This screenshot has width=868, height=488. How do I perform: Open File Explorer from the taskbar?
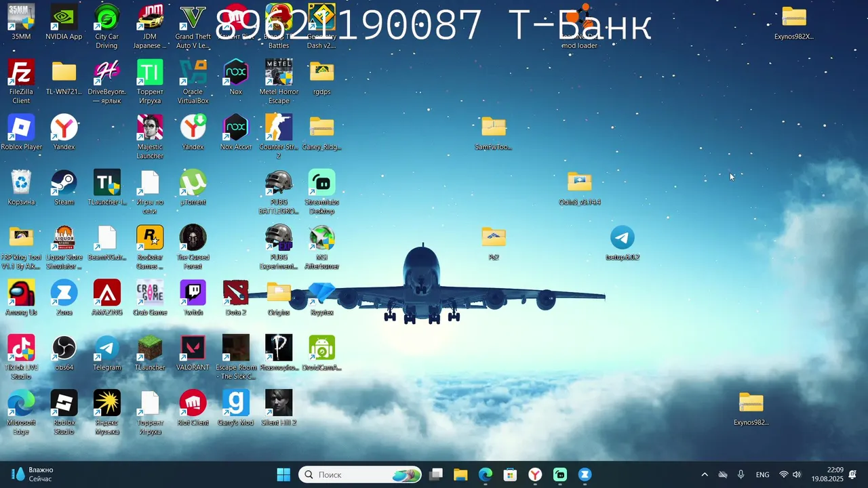460,474
